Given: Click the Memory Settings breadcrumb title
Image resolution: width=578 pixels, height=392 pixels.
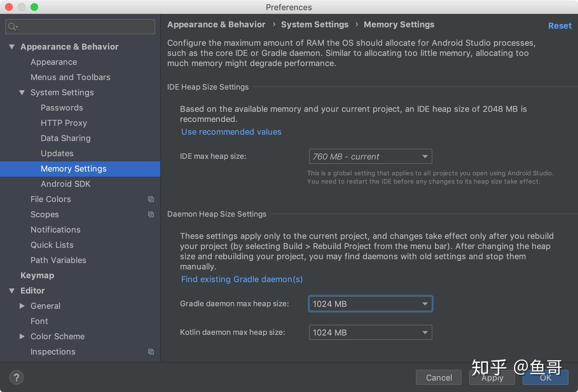Looking at the screenshot, I should coord(399,25).
